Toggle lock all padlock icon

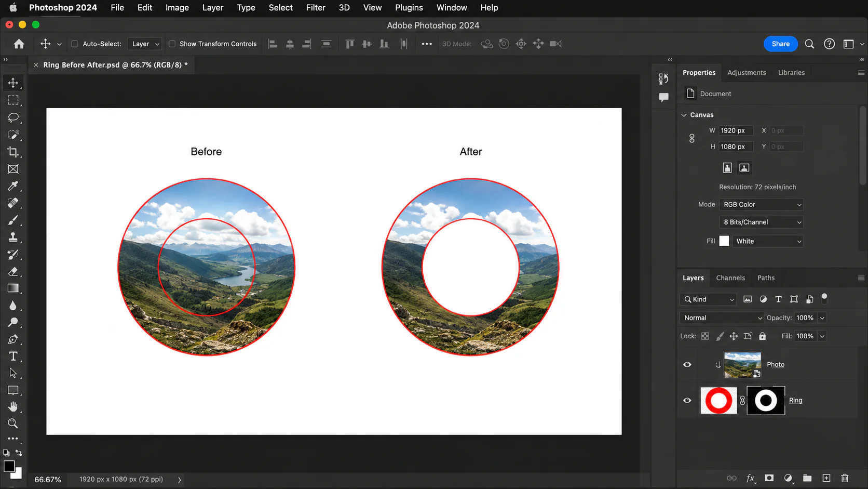(x=762, y=336)
